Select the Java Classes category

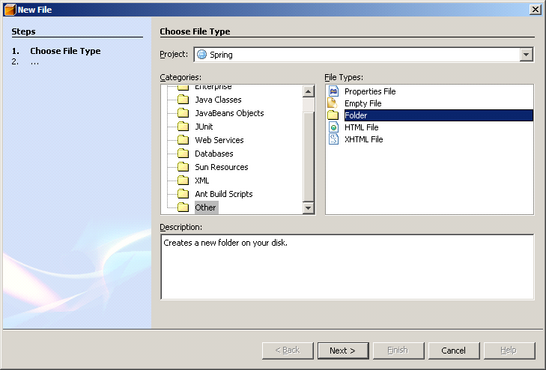[218, 100]
